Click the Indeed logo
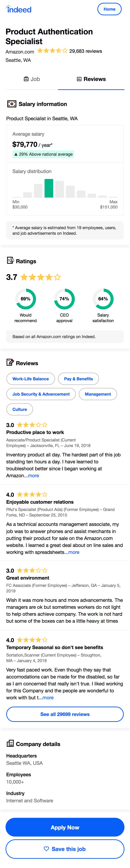The height and width of the screenshot is (868, 130). point(19,9)
